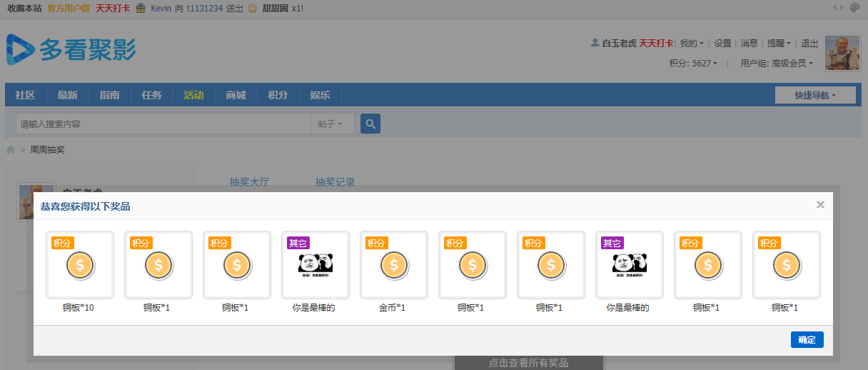Open the 我的 dropdown menu

[691, 44]
